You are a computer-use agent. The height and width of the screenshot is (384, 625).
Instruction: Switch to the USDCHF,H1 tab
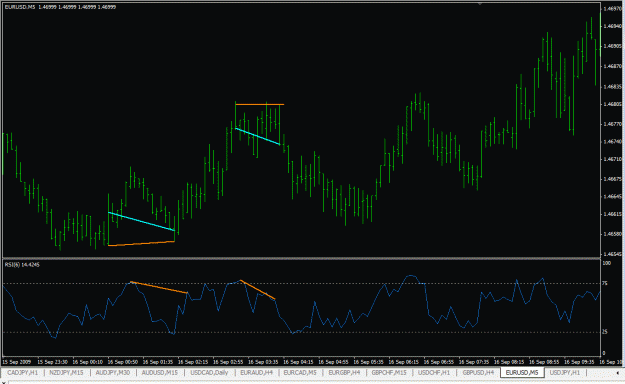(x=434, y=373)
